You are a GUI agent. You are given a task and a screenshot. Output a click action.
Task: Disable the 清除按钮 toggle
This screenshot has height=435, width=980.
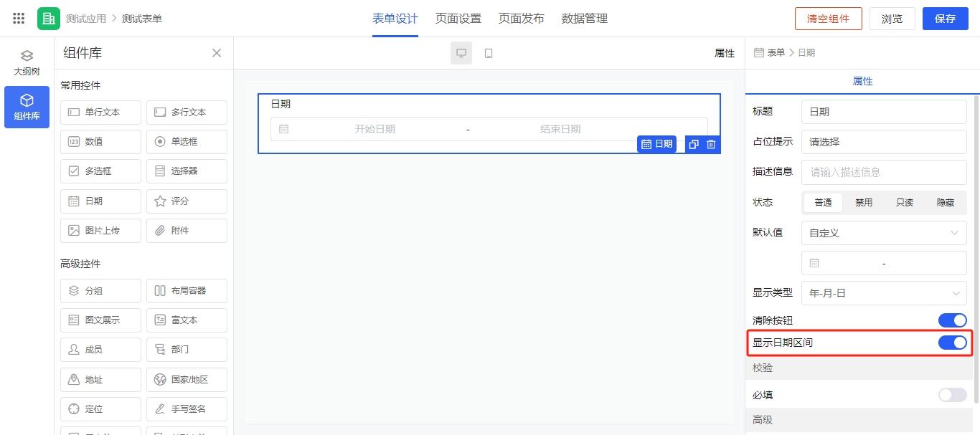[952, 320]
